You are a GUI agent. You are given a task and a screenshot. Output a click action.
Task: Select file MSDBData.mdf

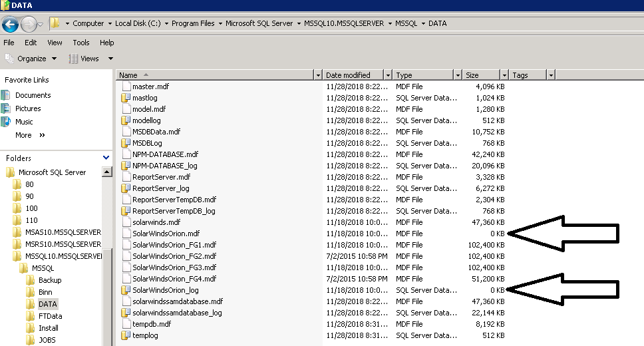[156, 132]
